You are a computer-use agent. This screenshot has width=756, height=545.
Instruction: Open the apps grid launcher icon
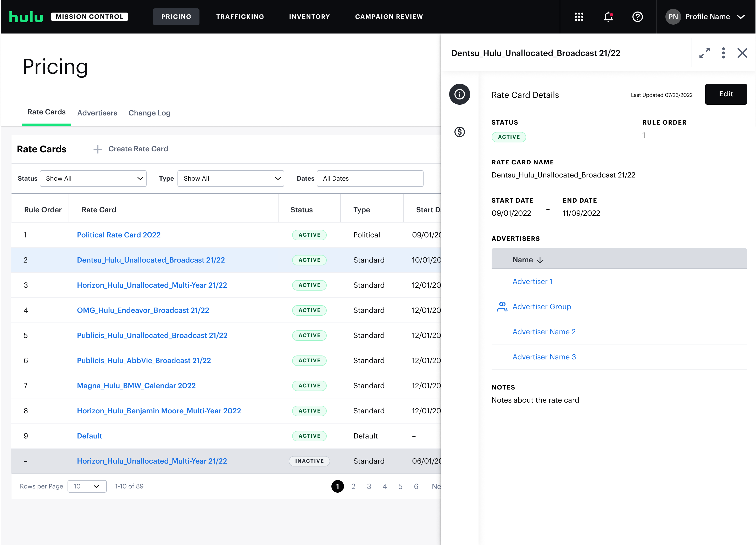pos(579,17)
